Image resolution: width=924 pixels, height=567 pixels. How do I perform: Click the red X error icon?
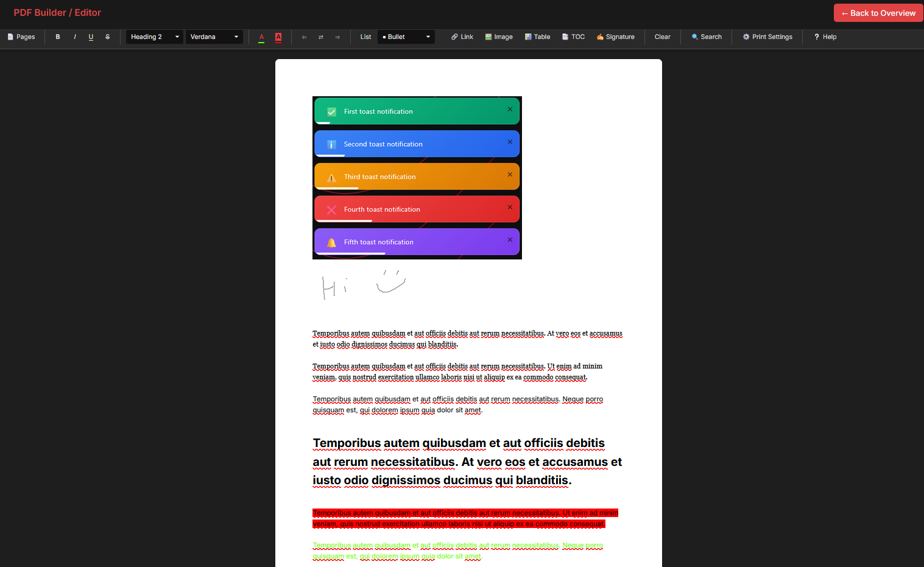331,210
